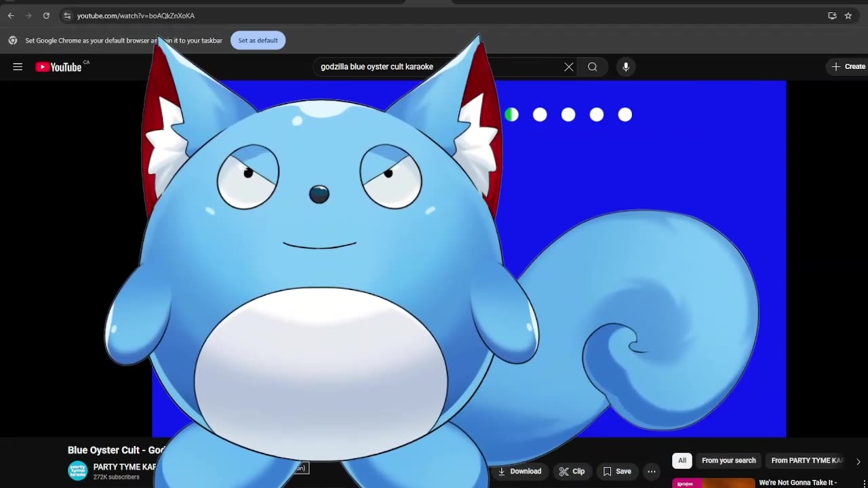Bookmark this page with the star icon

point(848,16)
